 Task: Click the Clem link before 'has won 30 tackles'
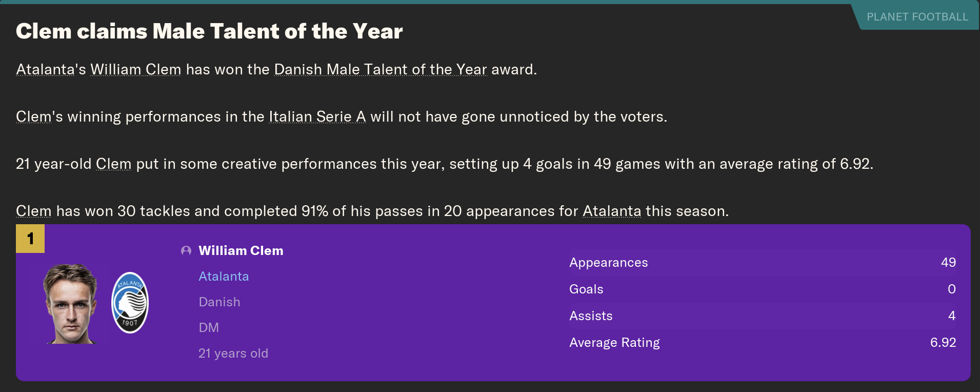point(33,211)
